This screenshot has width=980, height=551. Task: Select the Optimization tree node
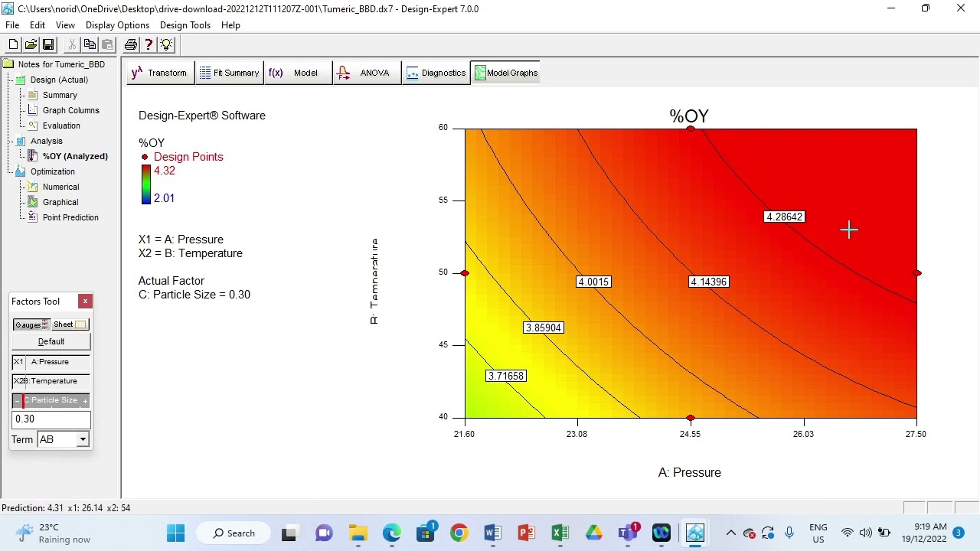pos(52,171)
